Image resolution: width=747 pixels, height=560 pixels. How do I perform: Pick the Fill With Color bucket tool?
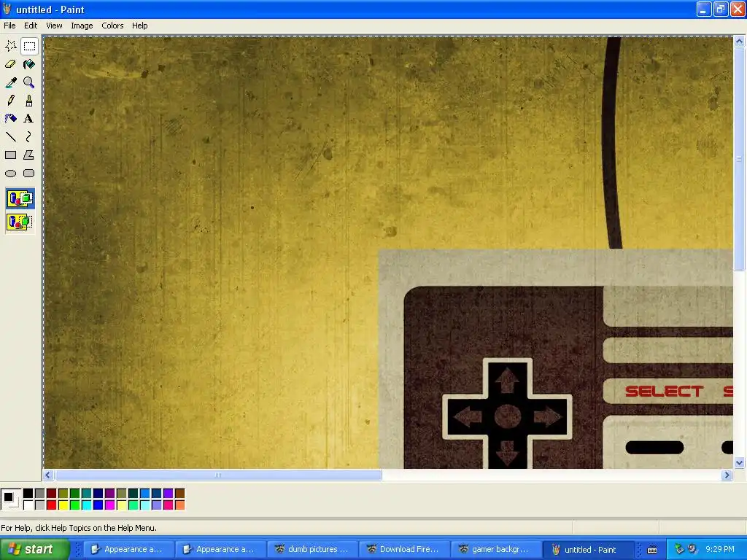click(29, 64)
